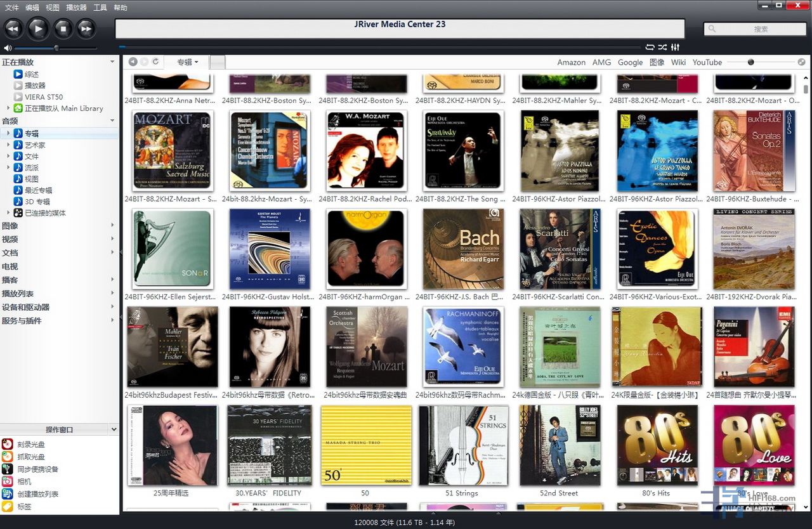
Task: Open the DSP equalizer settings icon
Action: pyautogui.click(x=676, y=48)
